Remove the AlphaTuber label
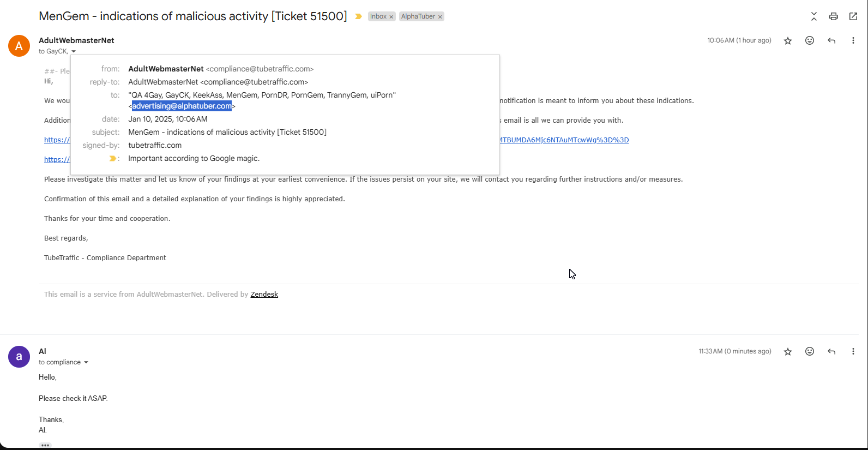This screenshot has width=868, height=450. pyautogui.click(x=440, y=17)
